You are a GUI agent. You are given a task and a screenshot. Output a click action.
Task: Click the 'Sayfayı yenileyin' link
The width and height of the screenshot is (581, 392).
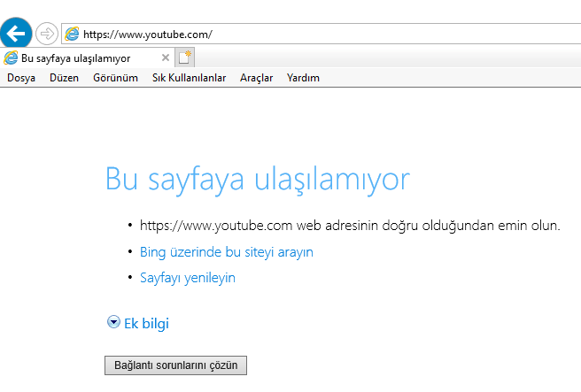[x=188, y=278]
